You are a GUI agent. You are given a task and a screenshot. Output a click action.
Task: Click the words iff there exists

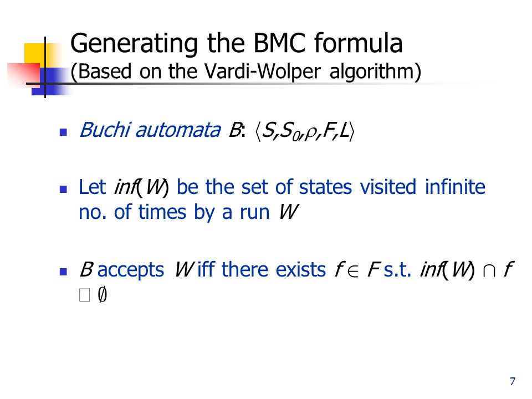tap(261, 270)
